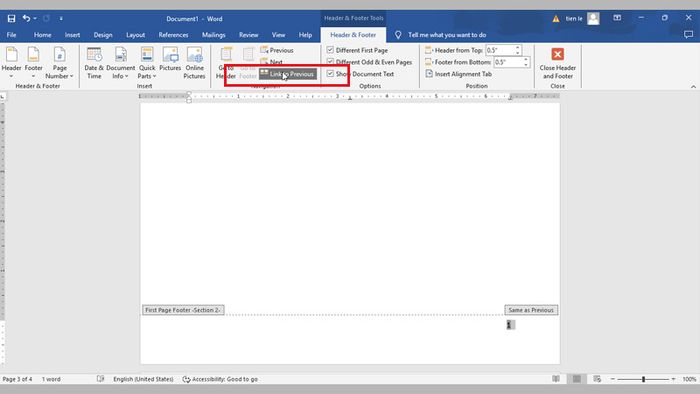Click the warning triangle icon in the title bar

click(x=556, y=19)
